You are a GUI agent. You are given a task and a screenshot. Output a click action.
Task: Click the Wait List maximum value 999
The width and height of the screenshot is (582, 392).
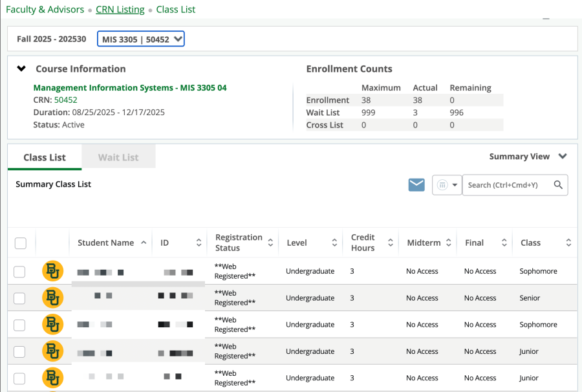368,113
